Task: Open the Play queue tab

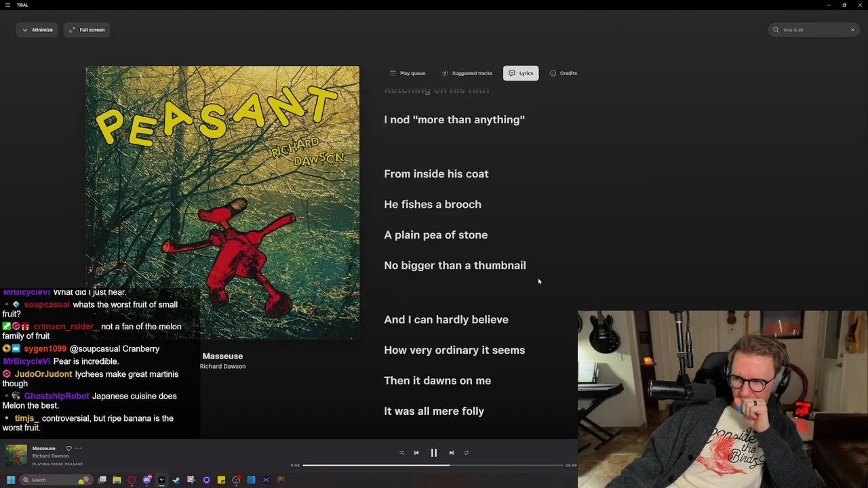Action: coord(408,73)
